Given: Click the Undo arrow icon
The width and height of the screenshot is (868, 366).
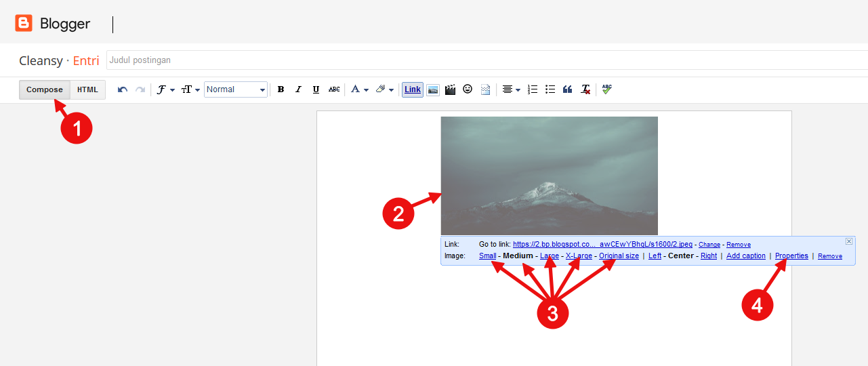Looking at the screenshot, I should 123,89.
